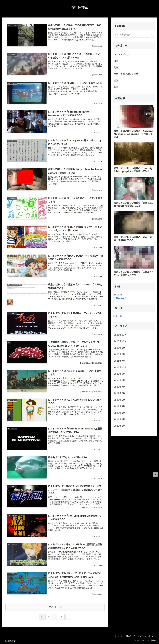Click the scroll-to-top arrow button
Screen dimensions: 159x644
tap(155, 474)
